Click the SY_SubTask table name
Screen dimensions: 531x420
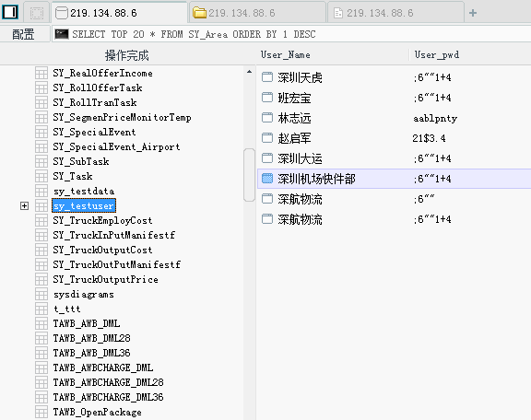81,161
